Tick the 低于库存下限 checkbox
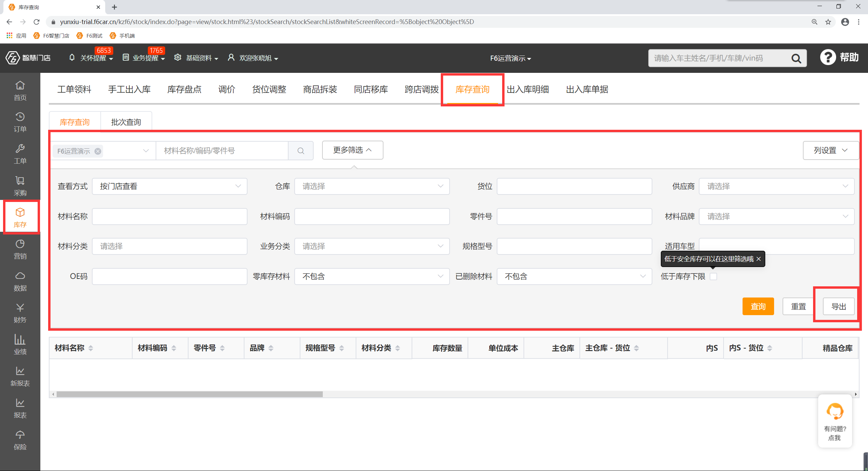Image resolution: width=868 pixels, height=471 pixels. (713, 277)
